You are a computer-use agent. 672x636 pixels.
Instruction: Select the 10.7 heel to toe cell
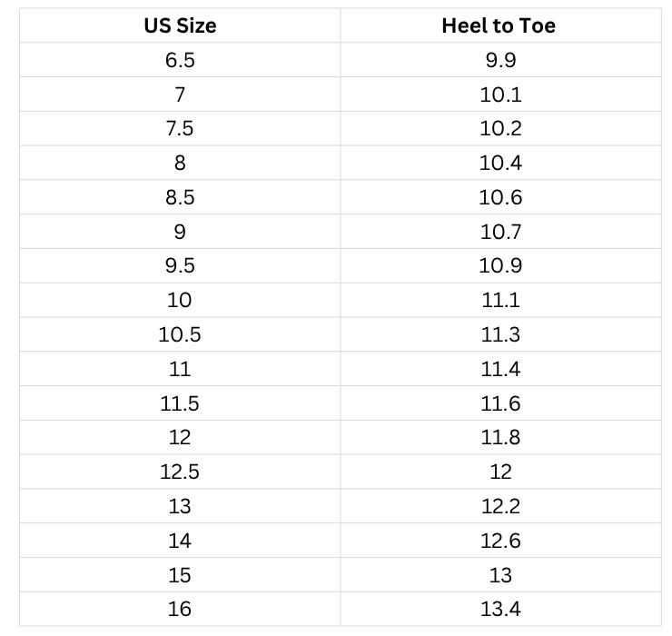500,232
